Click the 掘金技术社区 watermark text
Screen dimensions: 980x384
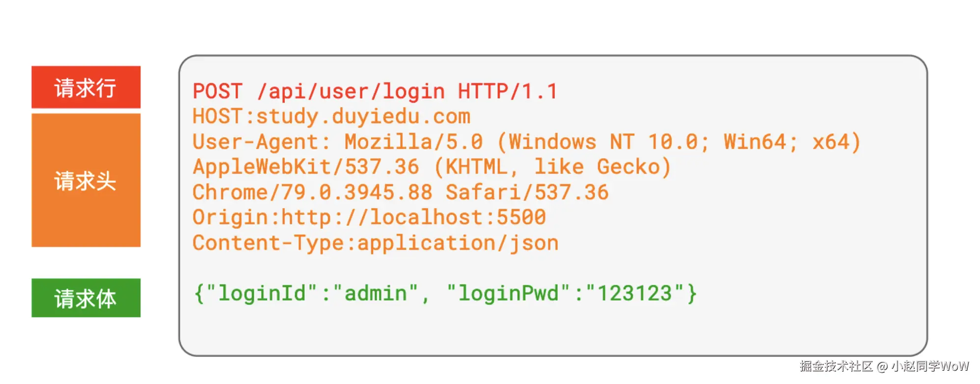click(836, 366)
